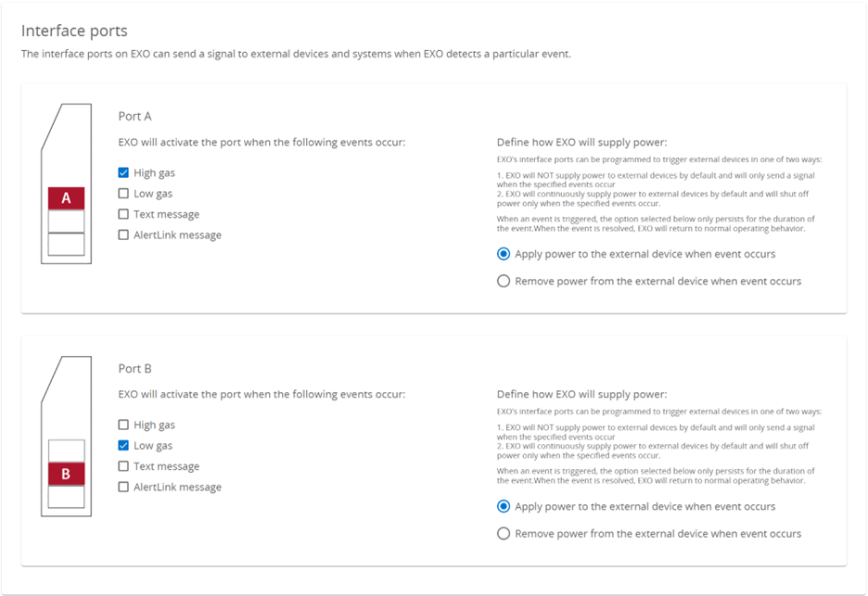This screenshot has height=596, width=868.
Task: Select the Port A section title
Action: 134,116
